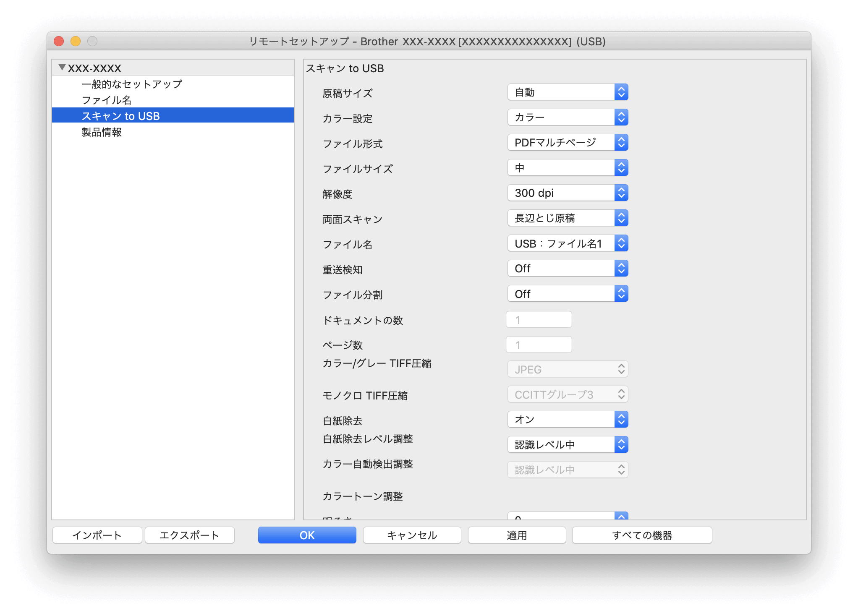
Task: Click the カラー/グレー TIFF圧縮 label
Action: click(x=377, y=363)
